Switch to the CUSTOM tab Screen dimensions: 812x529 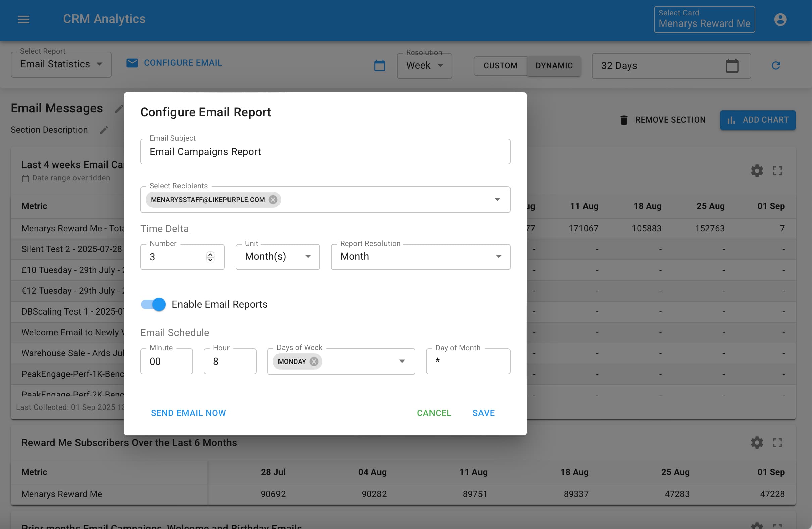click(500, 65)
